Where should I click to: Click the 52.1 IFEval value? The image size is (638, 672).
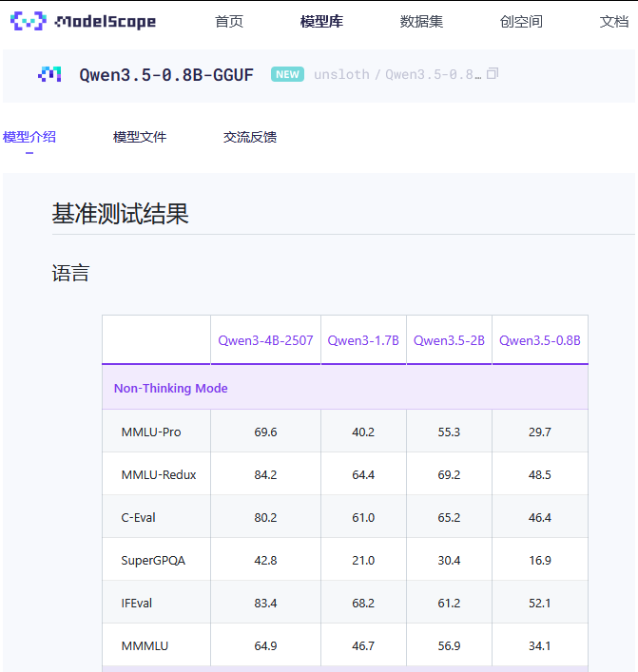click(x=540, y=604)
